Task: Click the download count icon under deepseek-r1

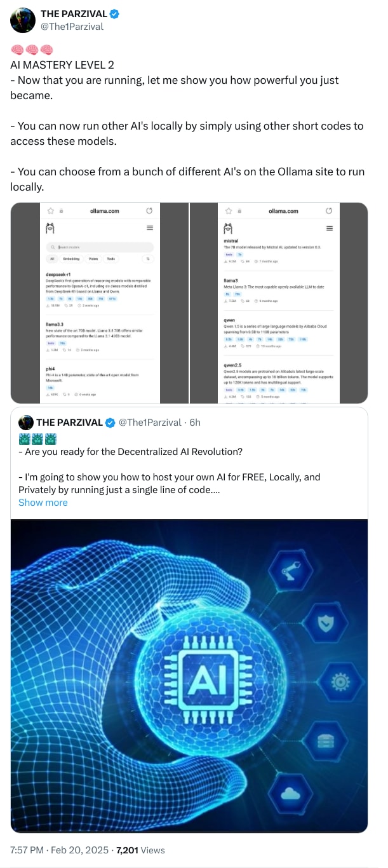Action: (x=48, y=306)
